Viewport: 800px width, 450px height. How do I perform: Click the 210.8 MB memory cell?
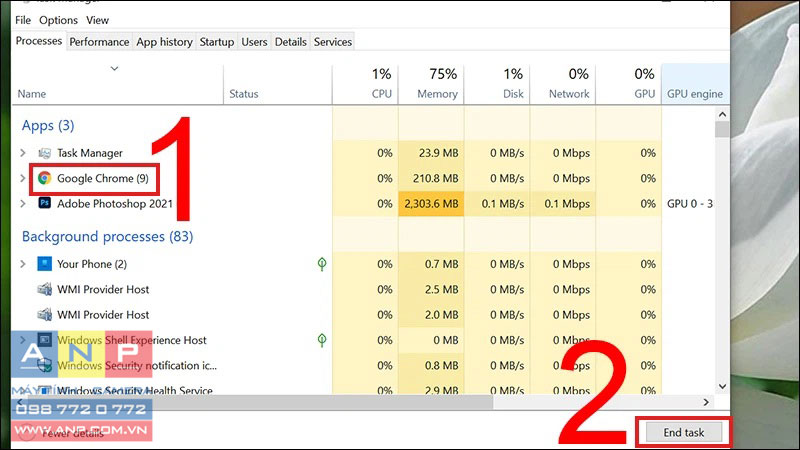click(431, 178)
